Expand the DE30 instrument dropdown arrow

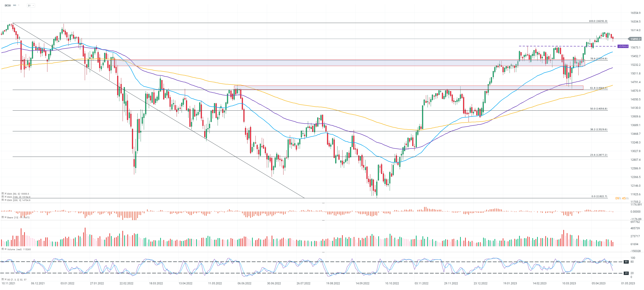pos(19,5)
